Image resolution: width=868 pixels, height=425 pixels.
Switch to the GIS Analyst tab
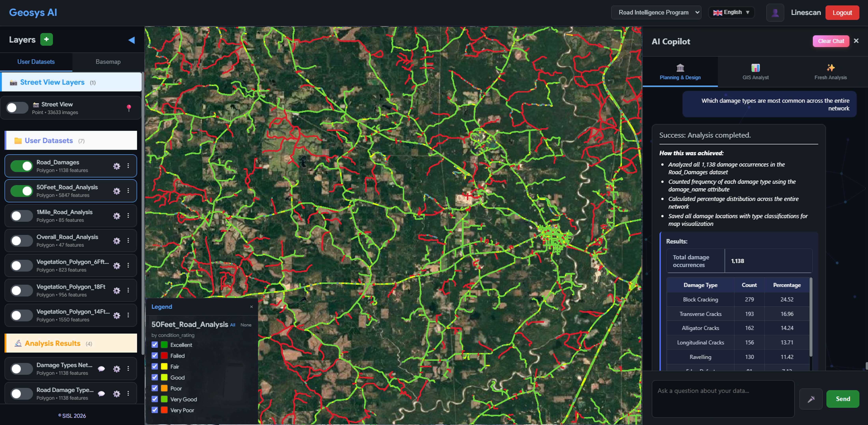756,72
